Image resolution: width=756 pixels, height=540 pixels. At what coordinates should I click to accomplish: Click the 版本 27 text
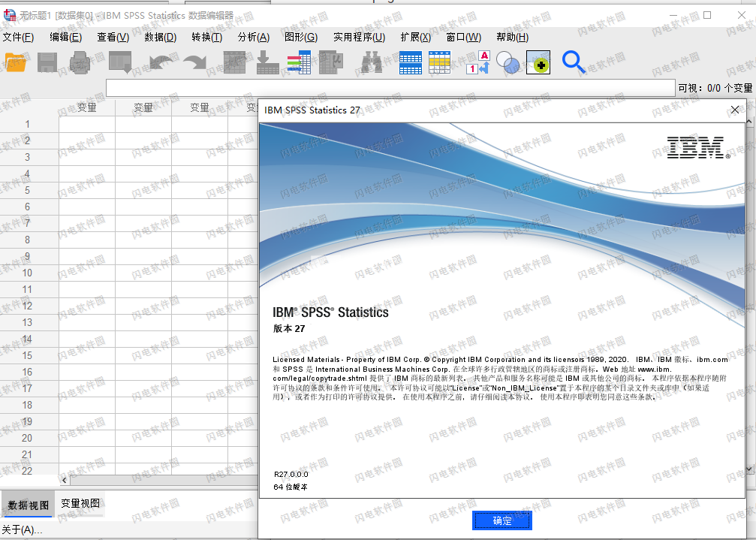289,329
